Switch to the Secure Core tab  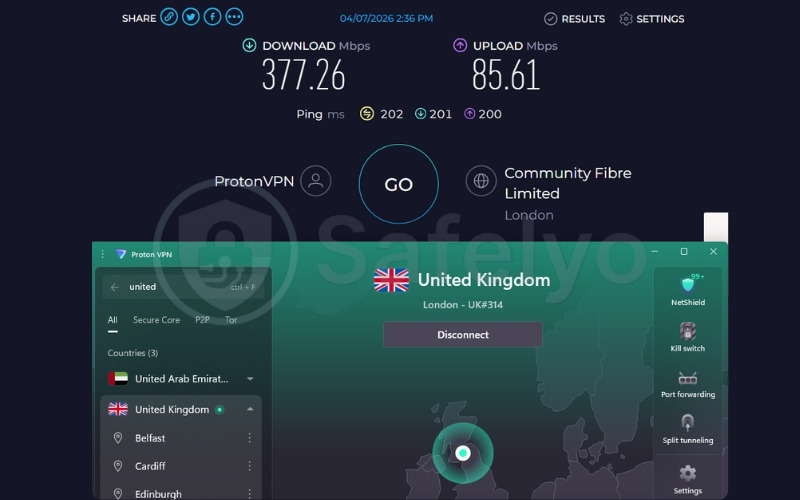click(x=157, y=320)
